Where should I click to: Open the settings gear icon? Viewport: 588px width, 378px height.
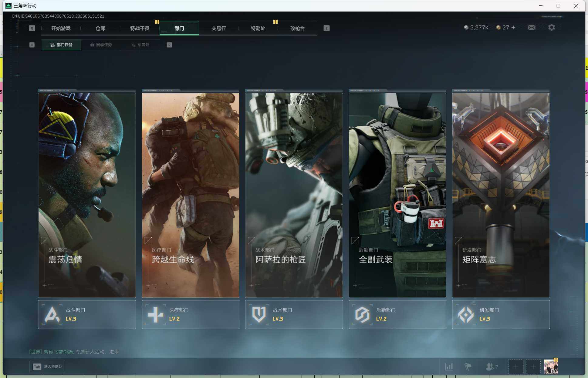pos(552,28)
